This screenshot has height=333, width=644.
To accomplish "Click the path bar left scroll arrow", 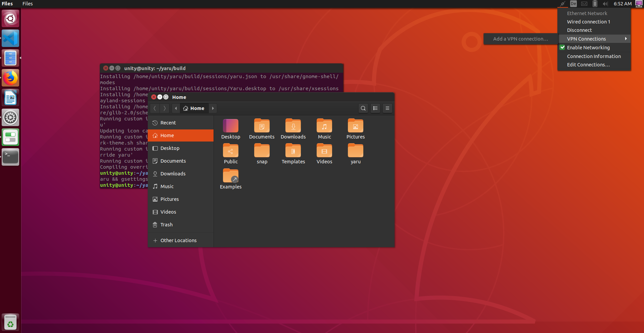I will [176, 108].
